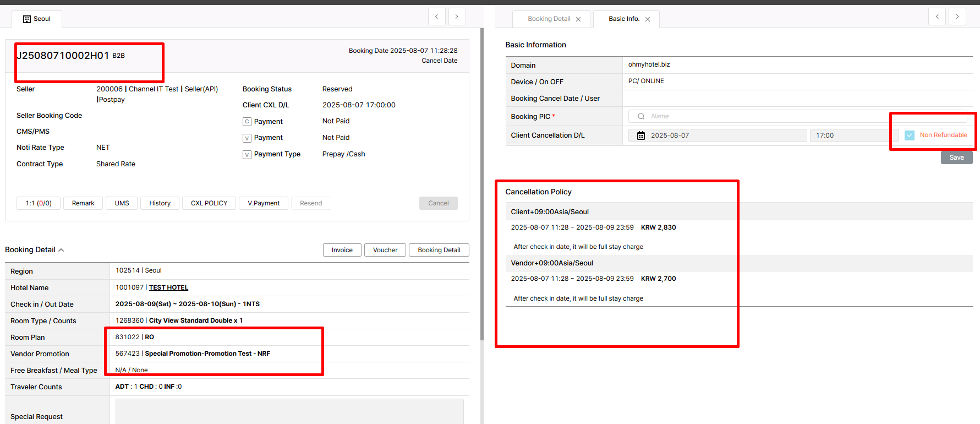Go to next tab in left panel
The height and width of the screenshot is (424, 980).
tap(457, 17)
